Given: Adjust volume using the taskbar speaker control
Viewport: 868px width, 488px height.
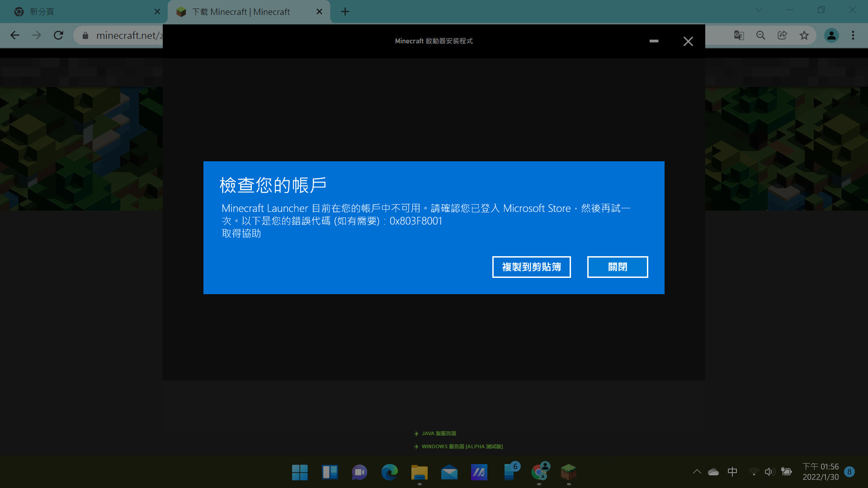Looking at the screenshot, I should pyautogui.click(x=770, y=471).
